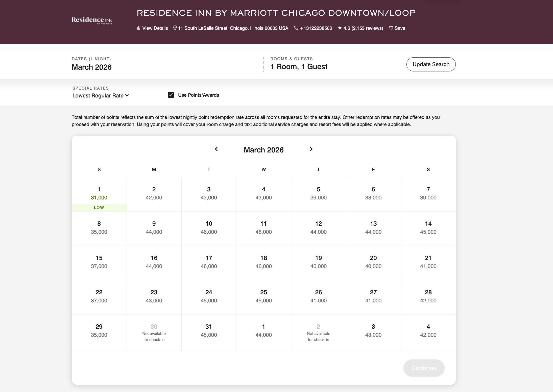Screen dimensions: 553x392
Task: Click the grayed-out Continue button
Action: pyautogui.click(x=424, y=368)
